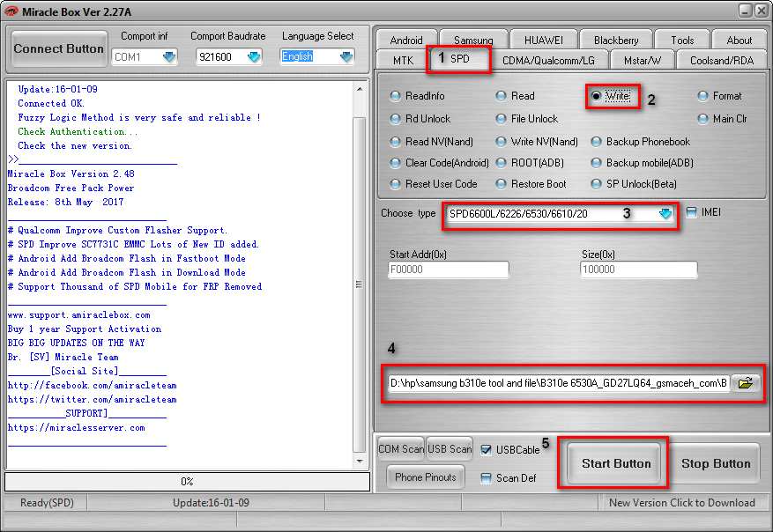The image size is (773, 532).
Task: Click www.support.amiraclebox.com in log
Action: point(78,314)
